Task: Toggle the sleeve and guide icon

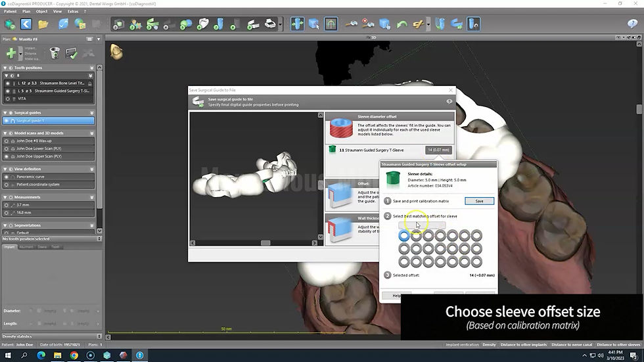Action: click(x=473, y=24)
